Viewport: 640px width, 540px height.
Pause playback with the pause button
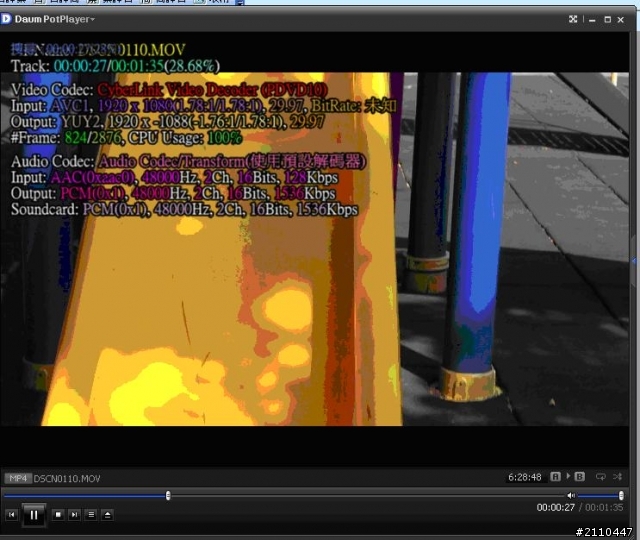[34, 515]
